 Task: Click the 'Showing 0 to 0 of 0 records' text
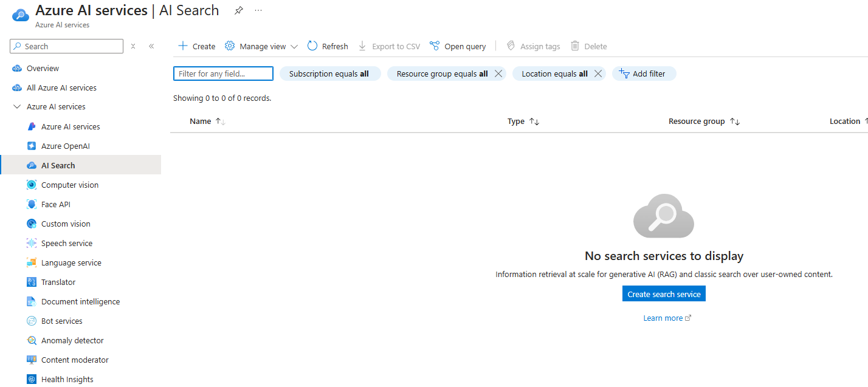tap(222, 98)
